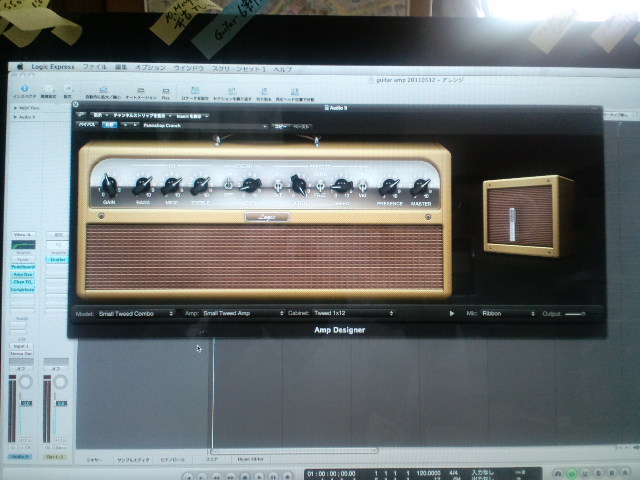Open the Piano Roll (ピアノロール) tab
The height and width of the screenshot is (480, 640).
click(x=172, y=460)
